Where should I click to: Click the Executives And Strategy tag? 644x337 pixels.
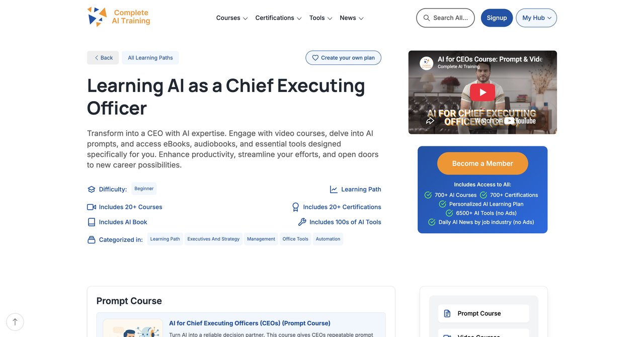tap(213, 239)
